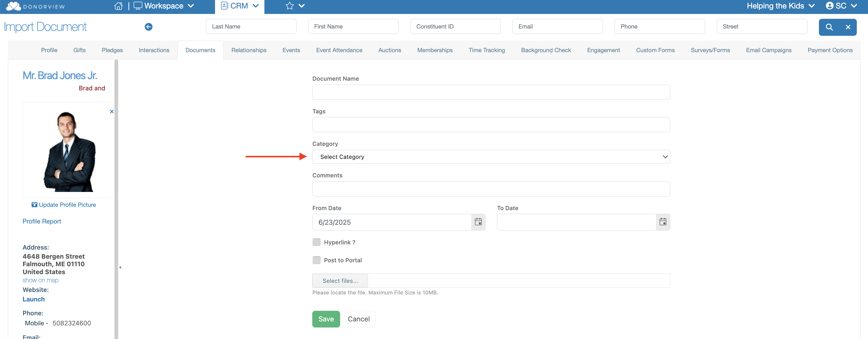Clear search with the X icon
Screen dimensions: 868x339
(x=848, y=27)
